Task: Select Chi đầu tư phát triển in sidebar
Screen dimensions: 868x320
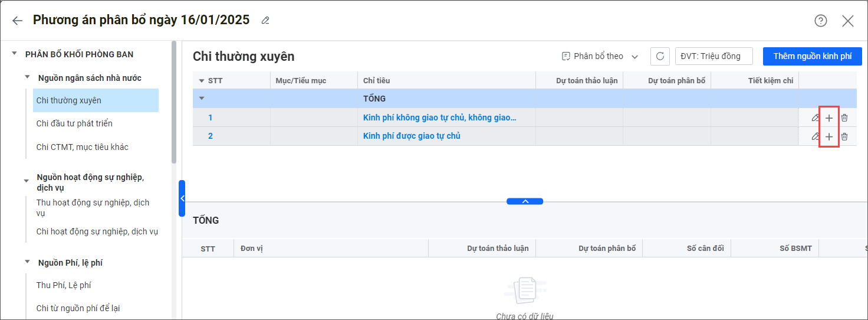Action: tap(74, 123)
